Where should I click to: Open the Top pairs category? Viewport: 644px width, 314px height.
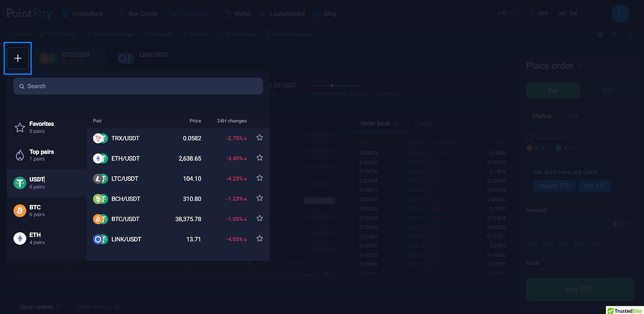tap(46, 155)
